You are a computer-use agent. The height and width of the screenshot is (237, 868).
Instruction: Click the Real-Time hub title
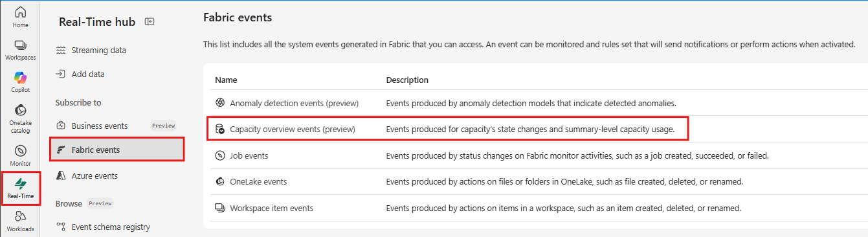click(x=97, y=21)
